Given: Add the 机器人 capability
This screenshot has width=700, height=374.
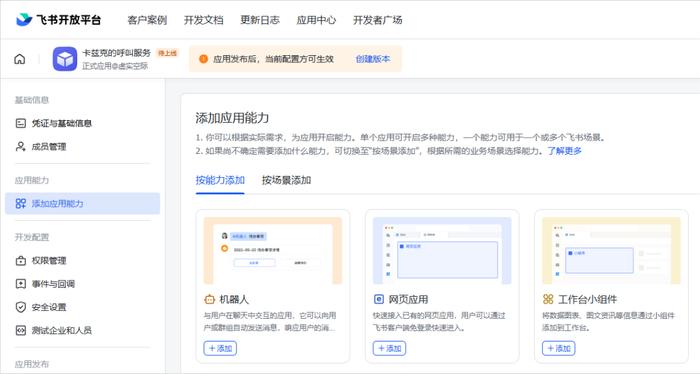Looking at the screenshot, I should [220, 348].
